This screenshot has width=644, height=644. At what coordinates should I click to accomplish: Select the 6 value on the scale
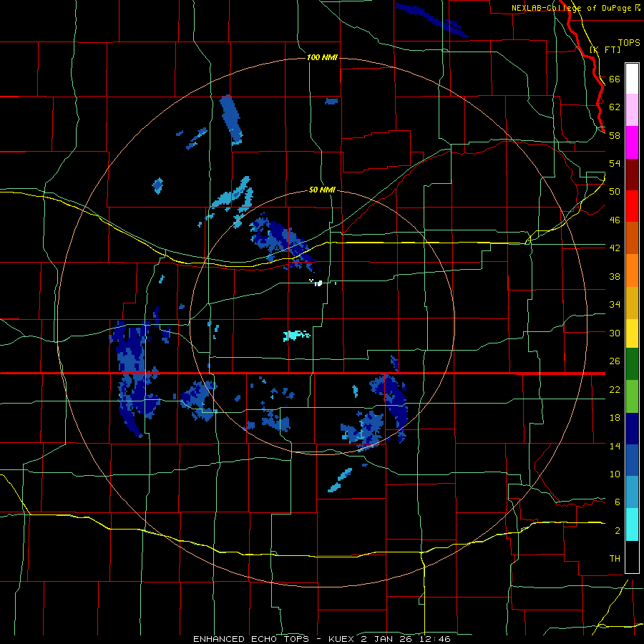point(617,502)
